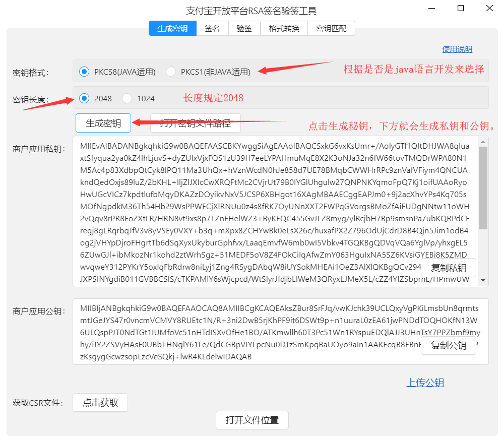Open the 使用说明 link
504x441 pixels.
pyautogui.click(x=457, y=49)
